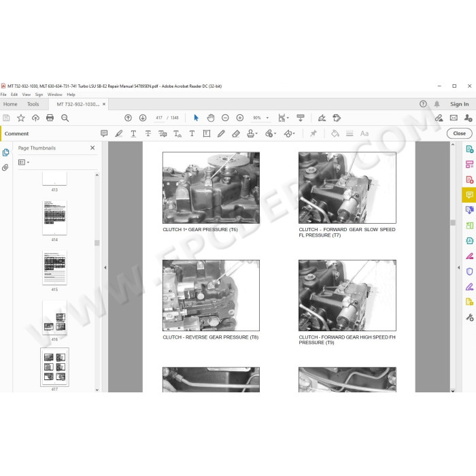Click the read mode icon
The width and height of the screenshot is (476, 476).
pyautogui.click(x=301, y=118)
